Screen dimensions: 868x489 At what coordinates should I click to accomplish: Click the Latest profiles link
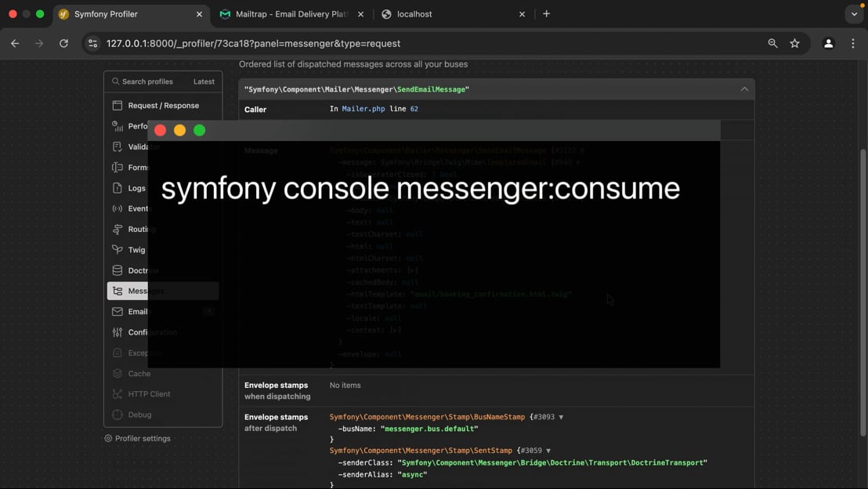coord(204,81)
